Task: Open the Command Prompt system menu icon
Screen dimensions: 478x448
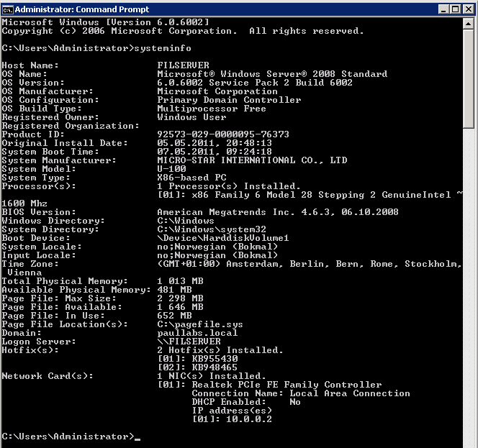Action: (x=8, y=10)
